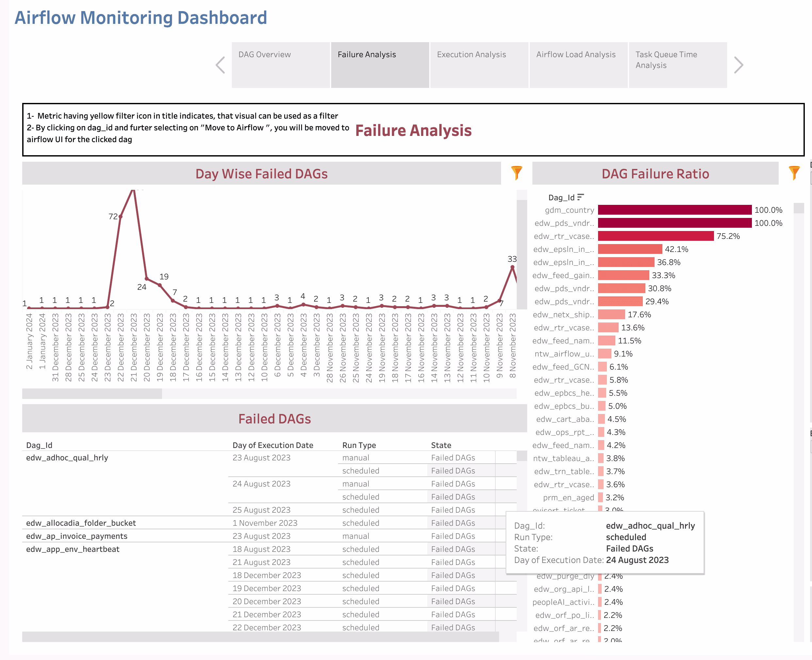
Task: Click horizontal scrollbar under Failed DAGs table
Action: (260, 637)
